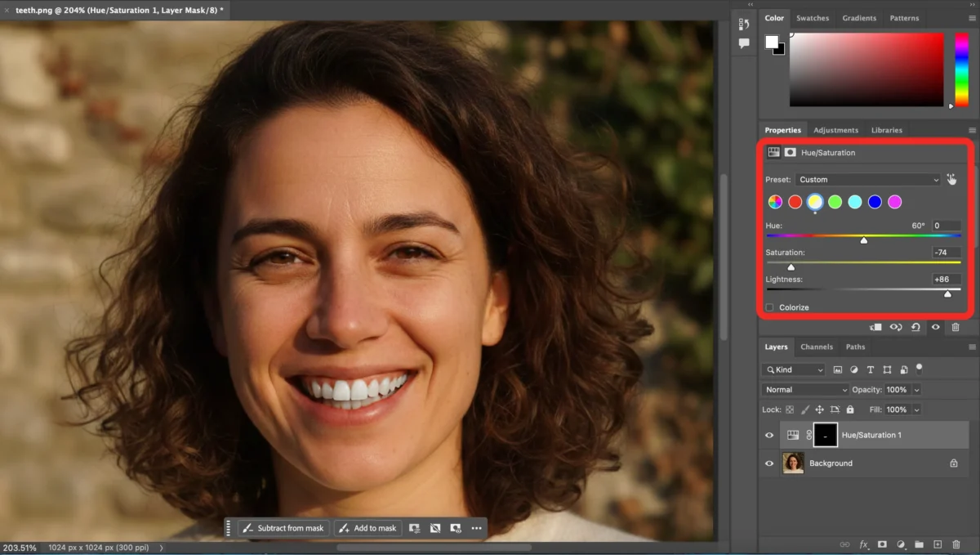Link the selected layers
Viewport: 980px width, 555px height.
click(x=845, y=544)
